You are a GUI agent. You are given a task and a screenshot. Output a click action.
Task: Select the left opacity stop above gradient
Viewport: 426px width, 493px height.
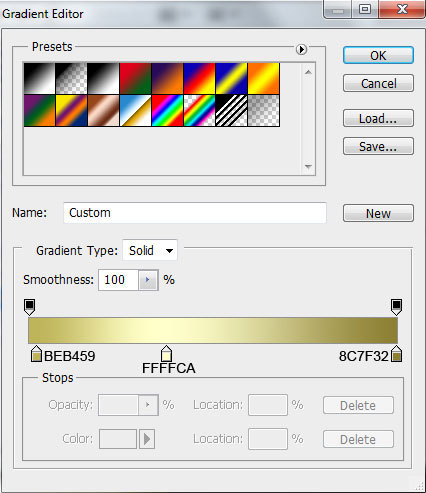(x=30, y=307)
